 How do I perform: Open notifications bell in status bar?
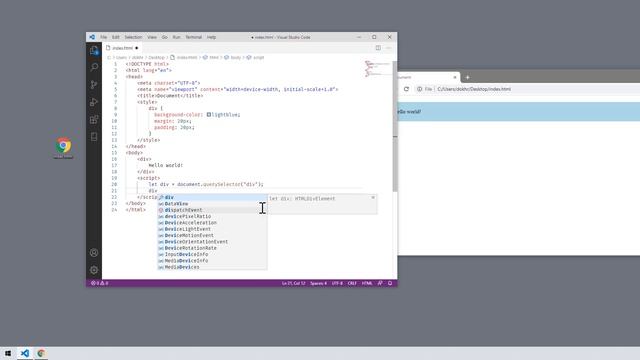click(x=390, y=283)
